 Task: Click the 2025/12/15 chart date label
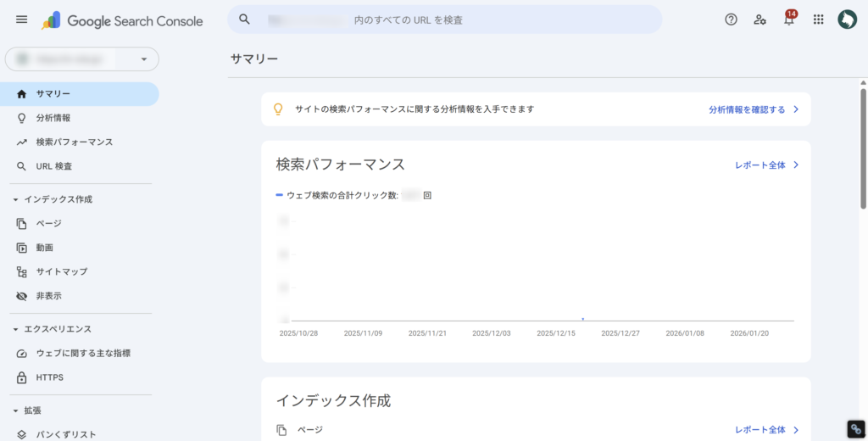(x=556, y=333)
